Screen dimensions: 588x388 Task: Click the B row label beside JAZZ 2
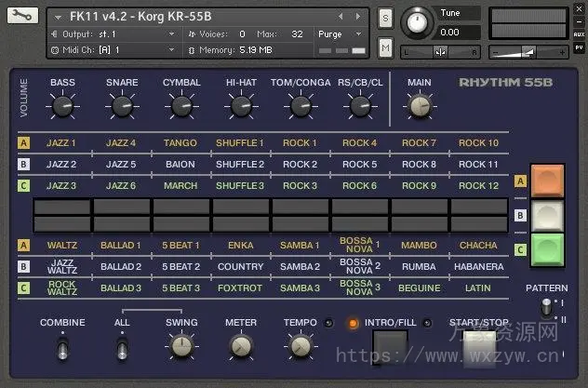coord(23,164)
